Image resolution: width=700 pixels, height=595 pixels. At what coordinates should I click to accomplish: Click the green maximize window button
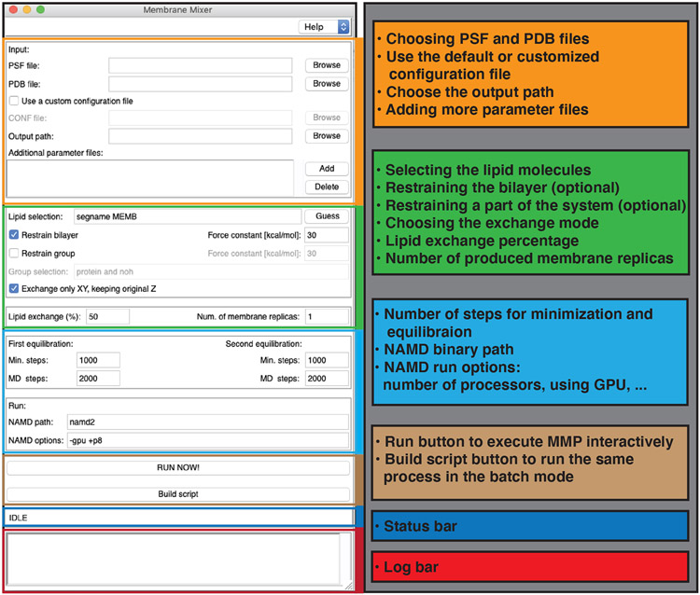[41, 9]
